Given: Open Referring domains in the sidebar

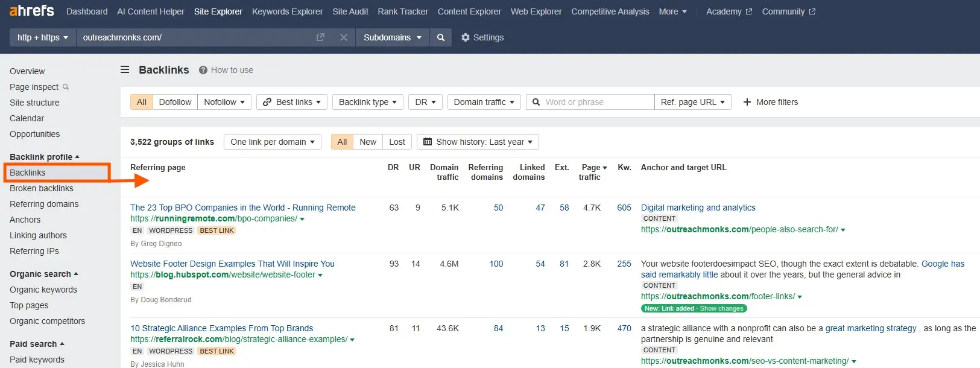Looking at the screenshot, I should (x=44, y=204).
